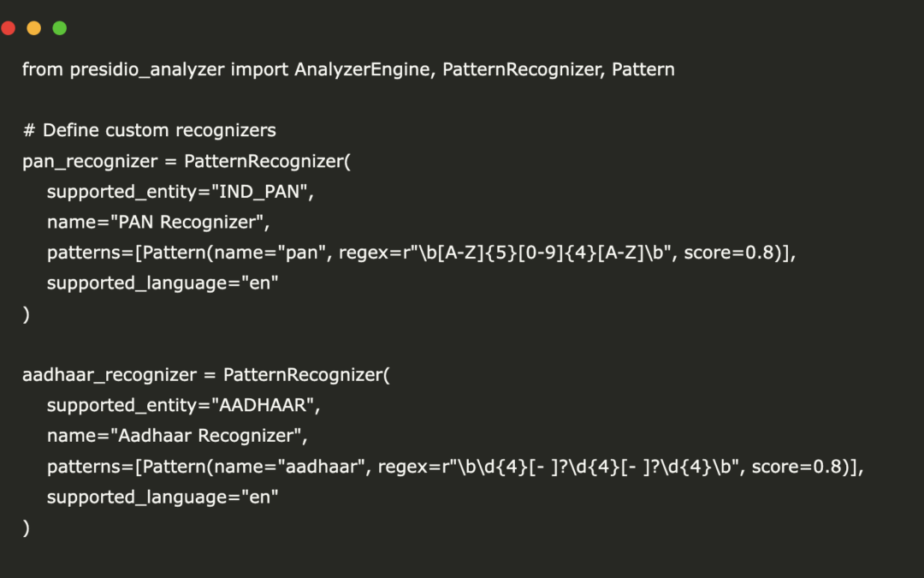Click AnalyzerEngine in the import statement
This screenshot has width=924, height=578.
pos(366,69)
